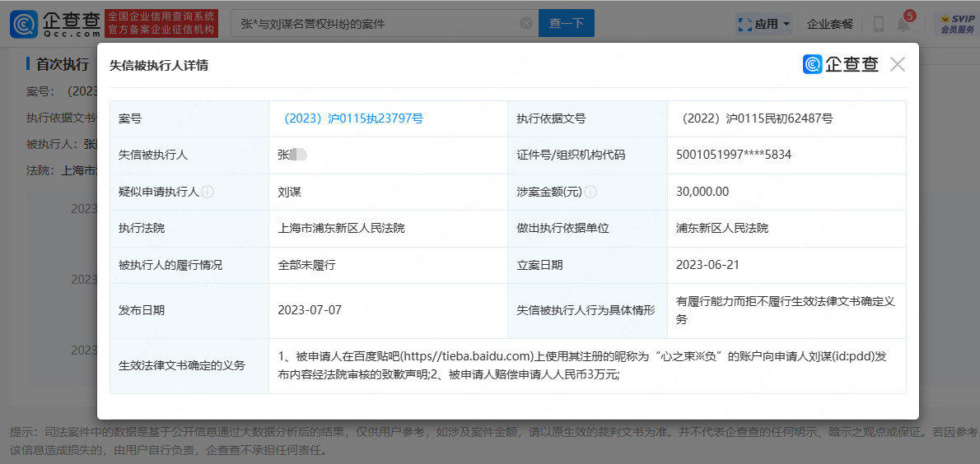Click the 失信被执行人 label cell
This screenshot has width=980, height=464.
click(x=189, y=155)
